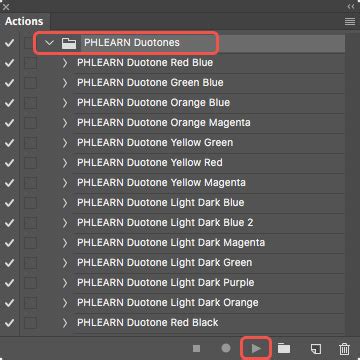
Task: Expand the Duotone Red Black action
Action: click(x=65, y=323)
